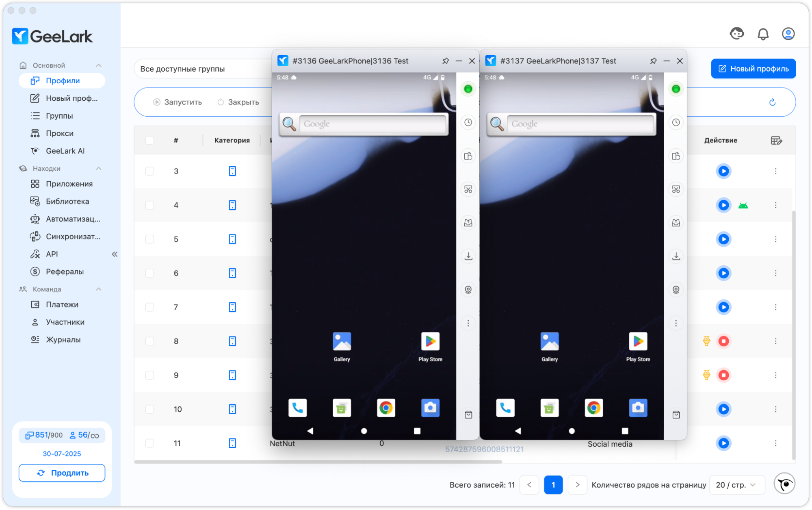Open Play Store in phone #3136
The height and width of the screenshot is (510, 812).
coord(430,342)
